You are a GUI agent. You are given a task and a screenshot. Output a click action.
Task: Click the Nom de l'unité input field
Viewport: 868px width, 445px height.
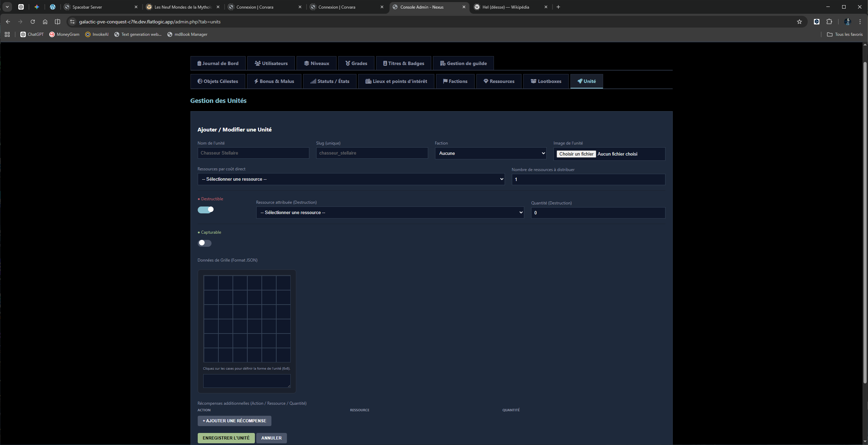click(x=253, y=153)
